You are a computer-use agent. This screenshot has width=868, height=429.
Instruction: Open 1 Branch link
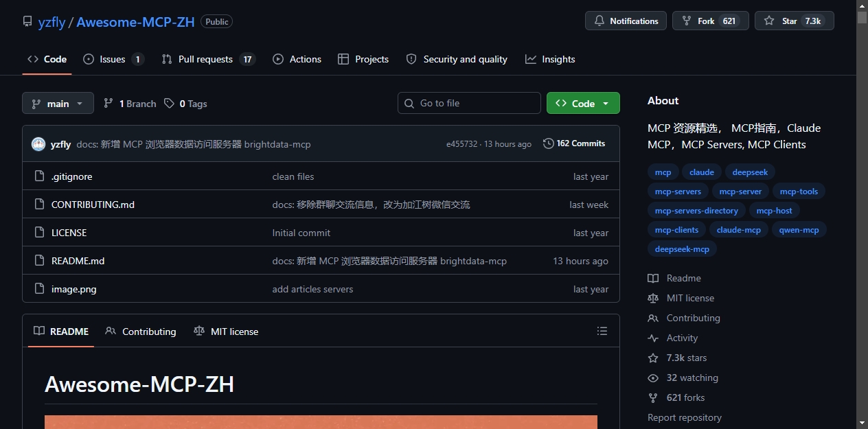[x=130, y=104]
